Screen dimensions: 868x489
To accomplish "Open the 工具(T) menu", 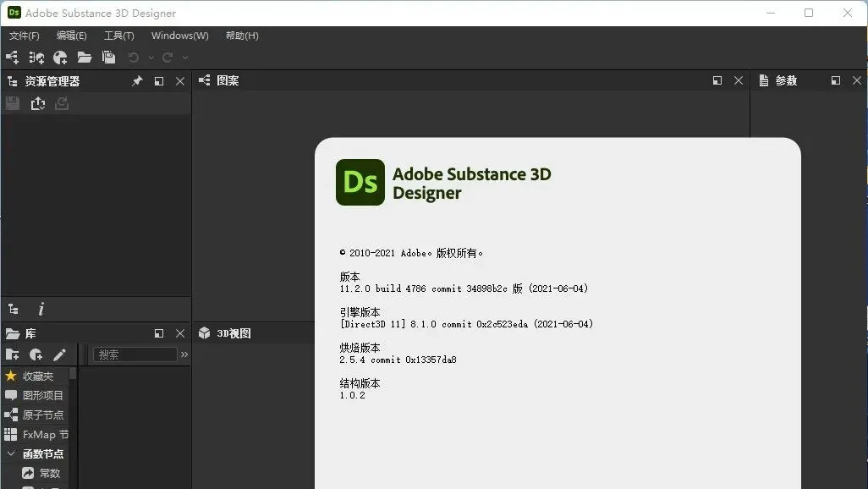I will click(119, 36).
